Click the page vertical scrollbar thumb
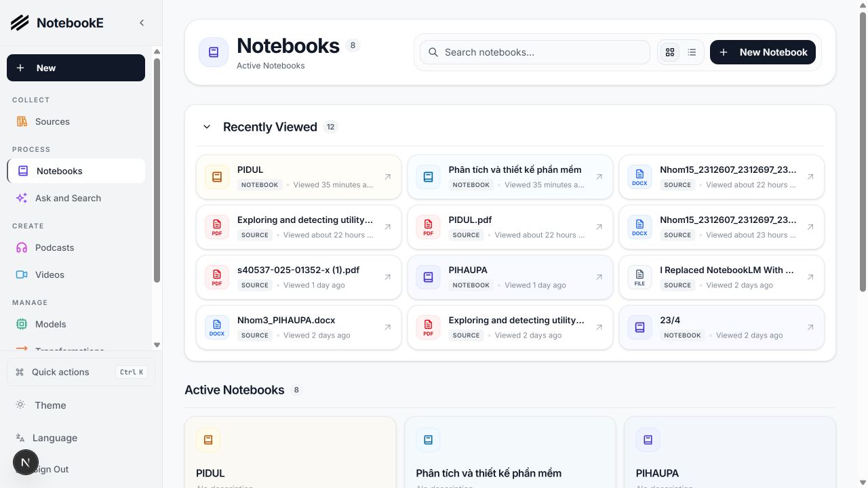Image resolution: width=868 pixels, height=488 pixels. [863, 152]
